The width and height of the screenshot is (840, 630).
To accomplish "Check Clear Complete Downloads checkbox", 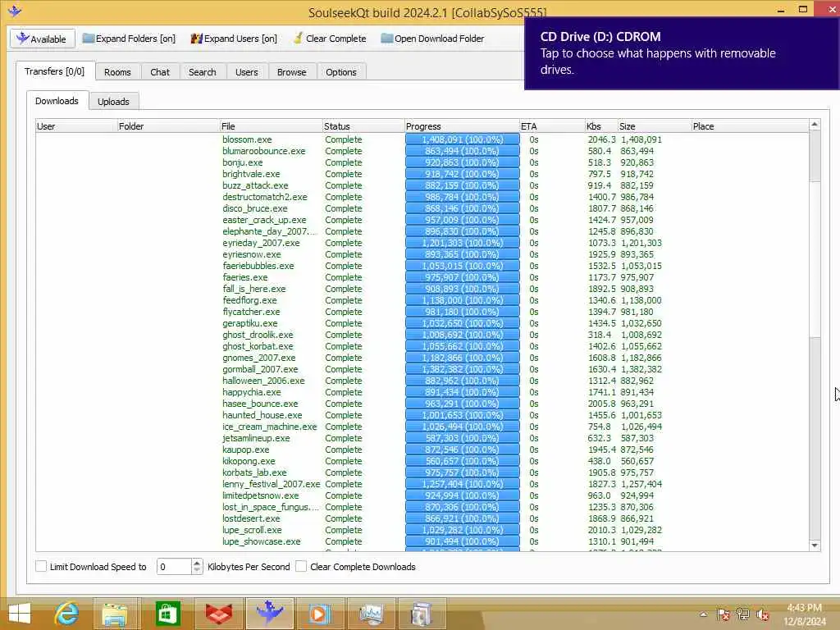I will click(302, 566).
